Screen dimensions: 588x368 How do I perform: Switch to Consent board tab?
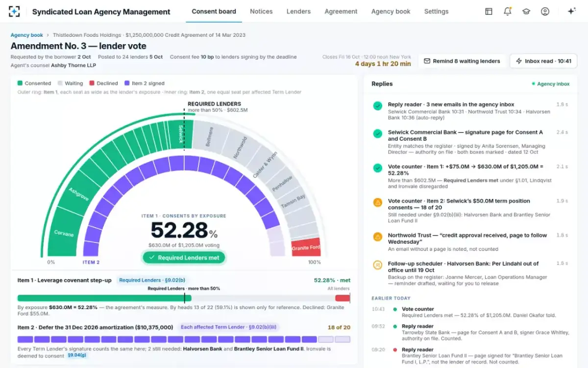coord(214,11)
